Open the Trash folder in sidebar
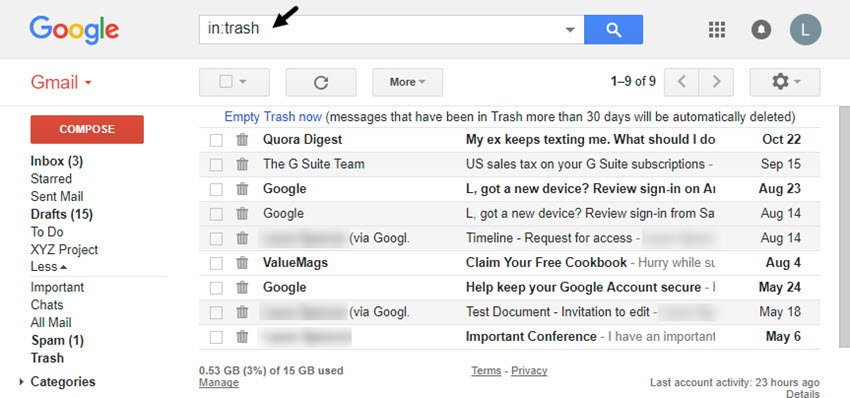 [47, 358]
